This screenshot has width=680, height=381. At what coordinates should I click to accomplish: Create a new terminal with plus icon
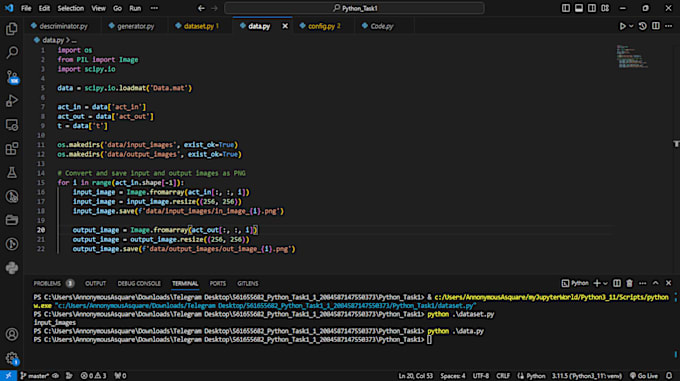(597, 283)
